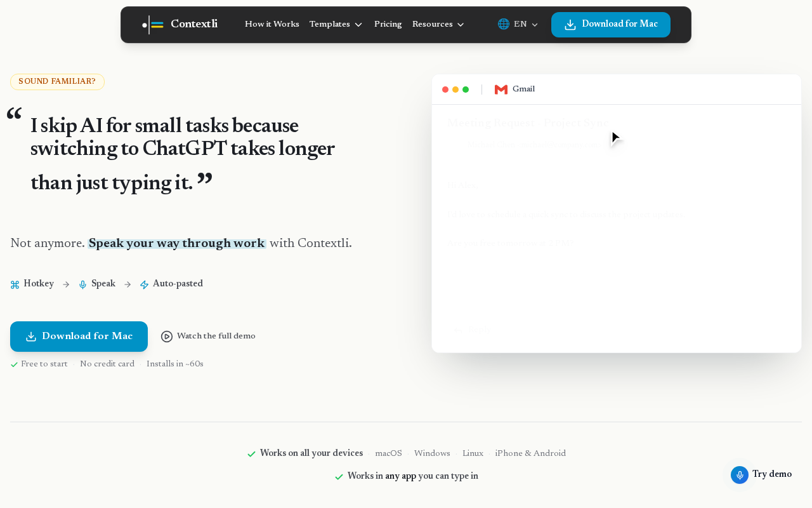Click Download for Mac in navbar
Viewport: 812px width, 508px height.
click(611, 25)
